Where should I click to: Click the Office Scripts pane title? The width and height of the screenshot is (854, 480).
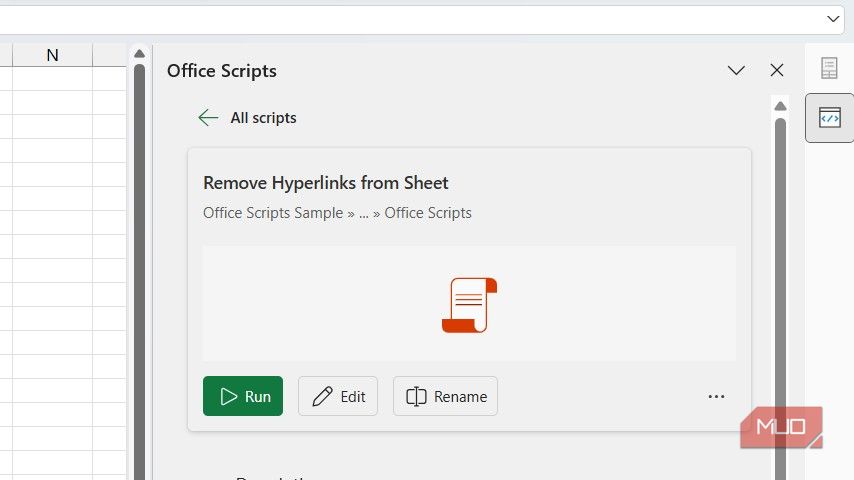click(222, 71)
